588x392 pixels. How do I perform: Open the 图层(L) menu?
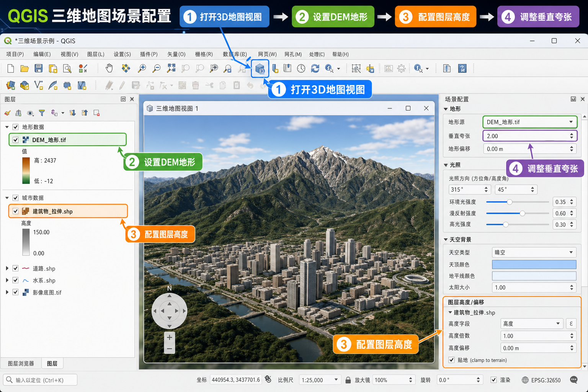click(x=96, y=54)
